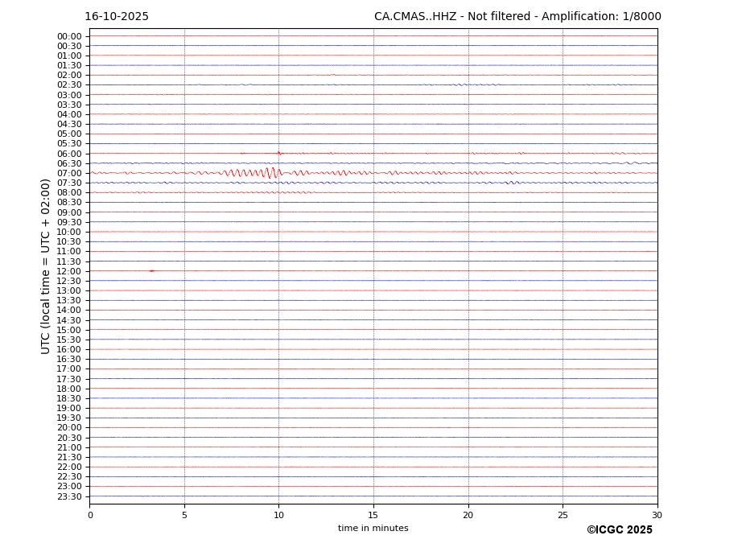
Task: Click the x-axis tick label 0
Action: (x=90, y=515)
